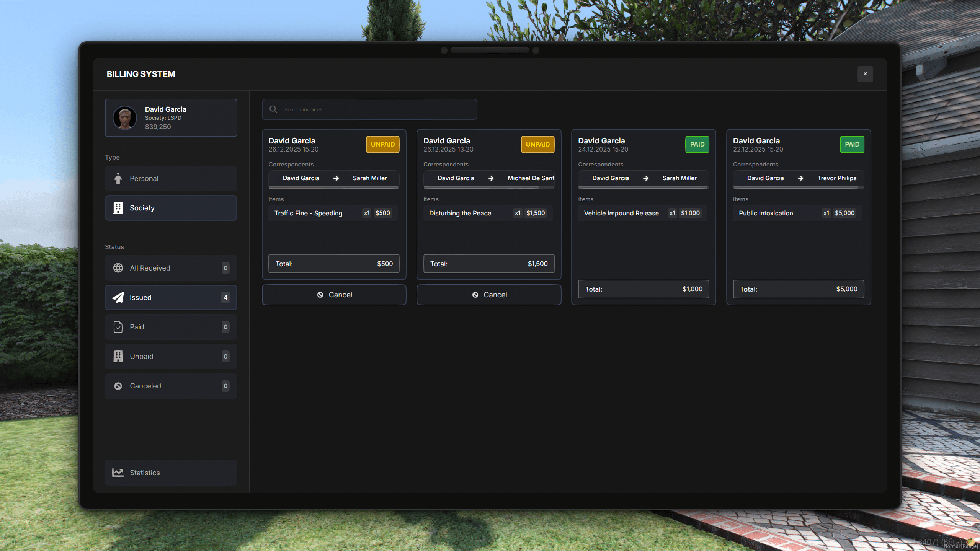Click the Issued count badge showing 4
The image size is (980, 551).
tap(225, 297)
